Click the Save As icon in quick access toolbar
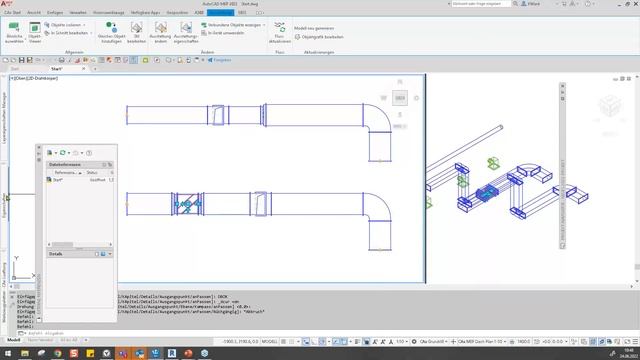 click(x=29, y=60)
